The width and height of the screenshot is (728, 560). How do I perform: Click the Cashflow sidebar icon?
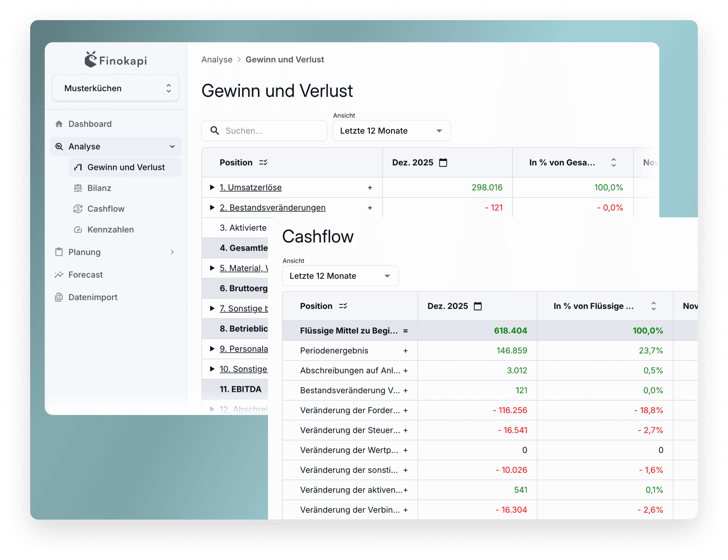coord(78,209)
